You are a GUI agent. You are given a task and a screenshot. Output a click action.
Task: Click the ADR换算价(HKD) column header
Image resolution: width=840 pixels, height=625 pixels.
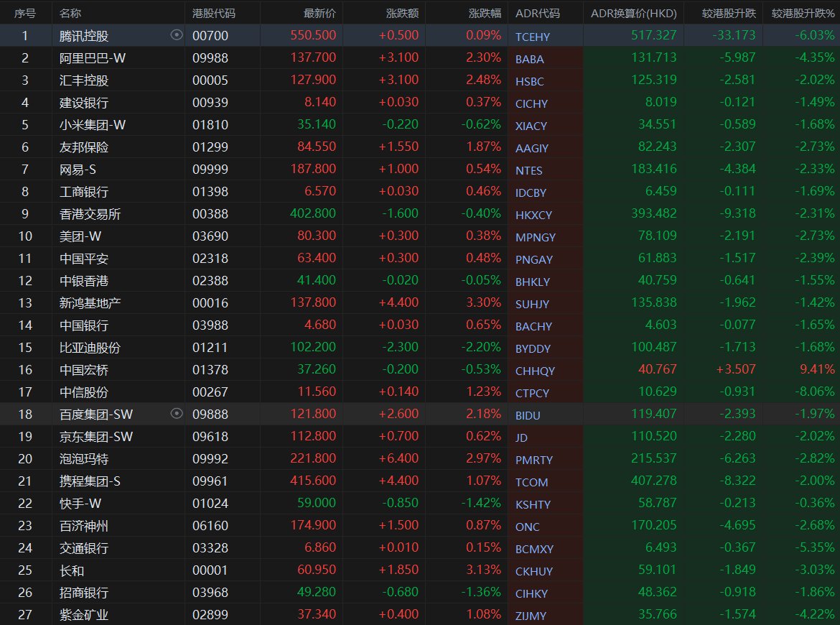(x=633, y=13)
